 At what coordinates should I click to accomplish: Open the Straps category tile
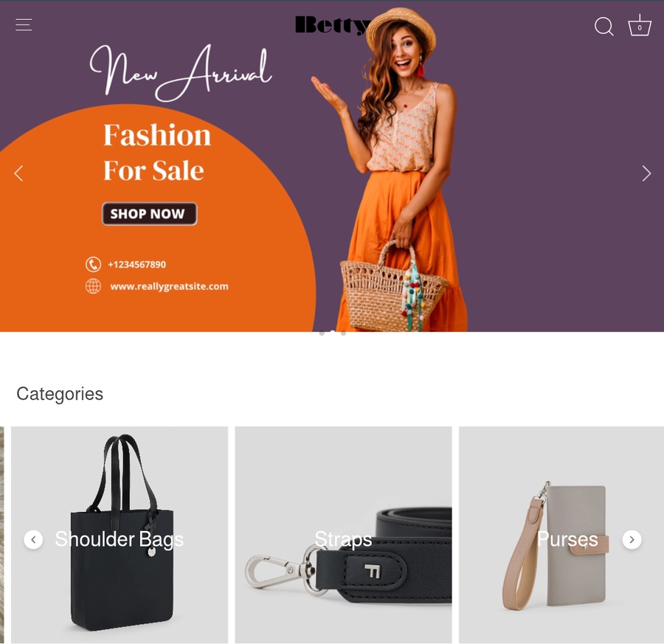343,535
